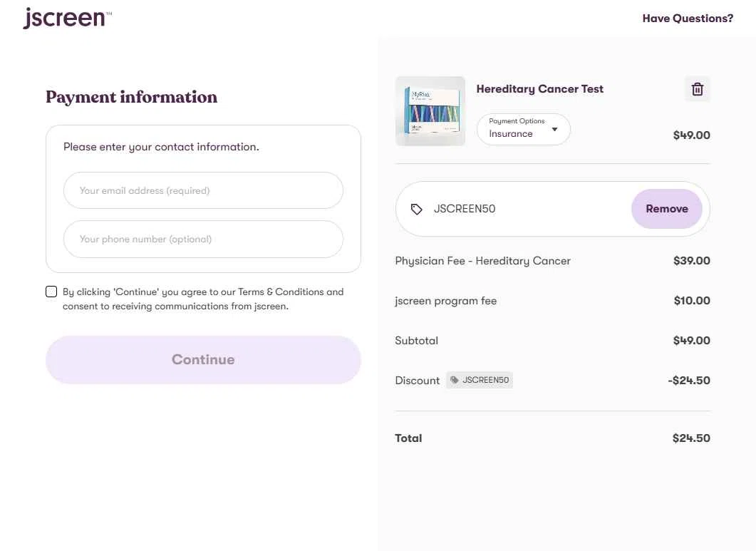Click the Subtotal label
Viewport: 756px width, 551px height.
coord(417,341)
